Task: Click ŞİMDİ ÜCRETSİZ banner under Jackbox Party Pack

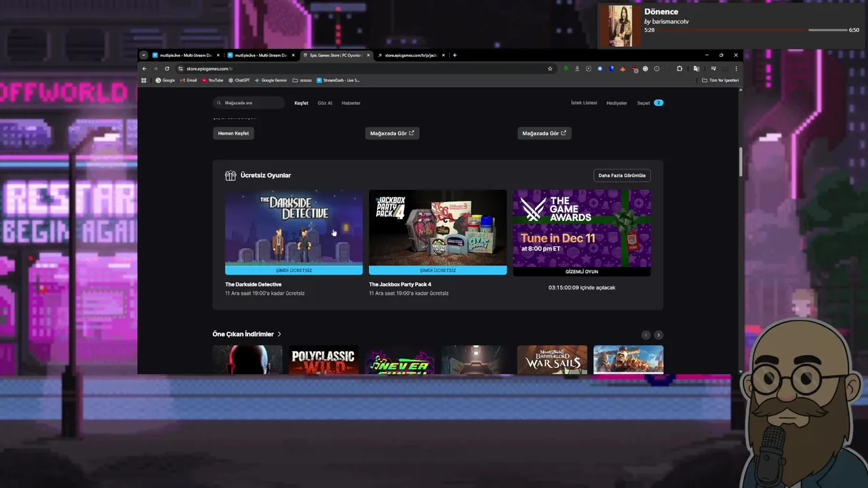Action: (437, 270)
